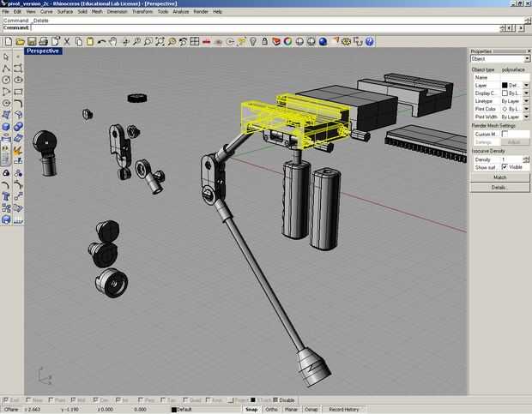Select the Polyline tool in left toolbar
This screenshot has height=414, width=532.
pos(6,68)
